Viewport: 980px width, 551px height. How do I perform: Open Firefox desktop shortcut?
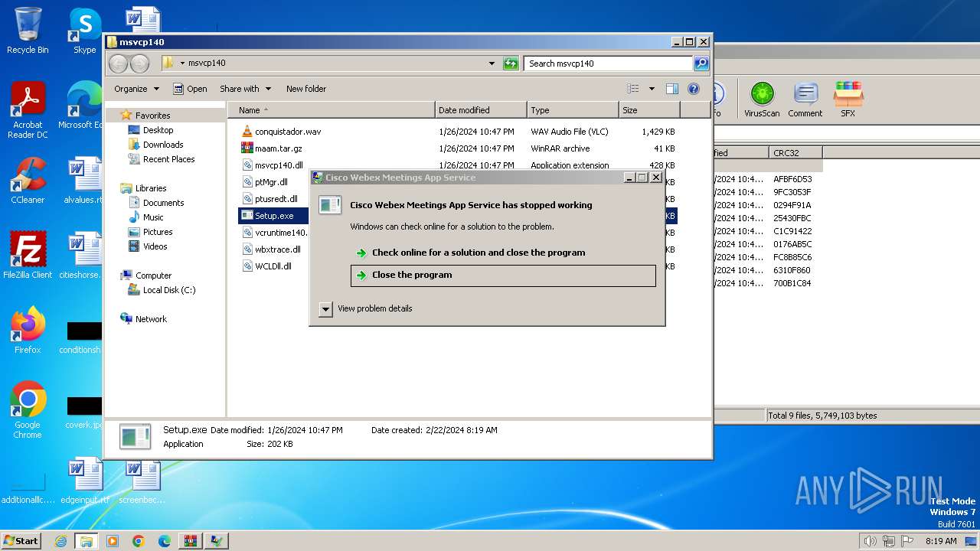(x=28, y=331)
